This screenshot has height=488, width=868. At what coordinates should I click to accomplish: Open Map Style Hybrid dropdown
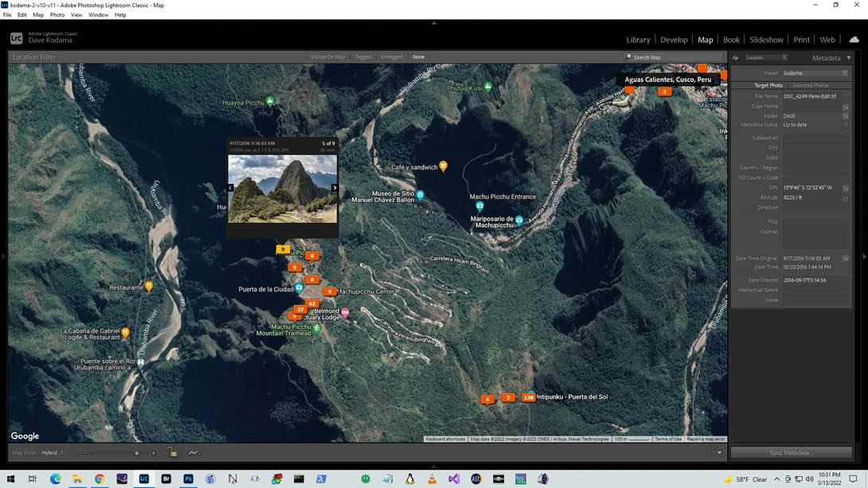(53, 453)
